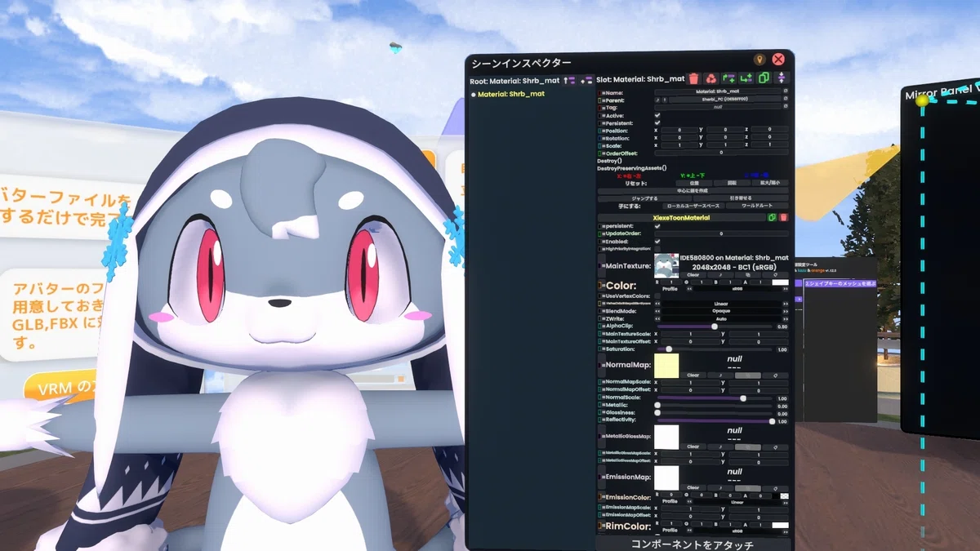Click the XiexeToonMaterial component header

pyautogui.click(x=682, y=218)
